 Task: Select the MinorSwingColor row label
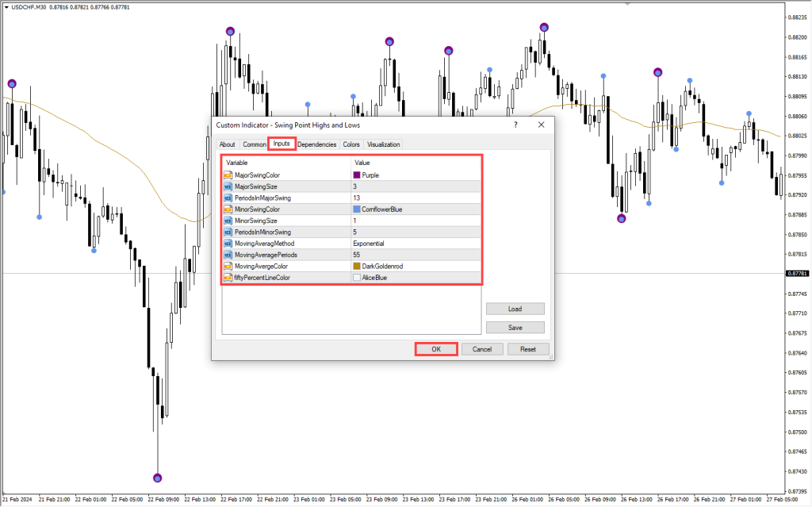click(x=257, y=209)
